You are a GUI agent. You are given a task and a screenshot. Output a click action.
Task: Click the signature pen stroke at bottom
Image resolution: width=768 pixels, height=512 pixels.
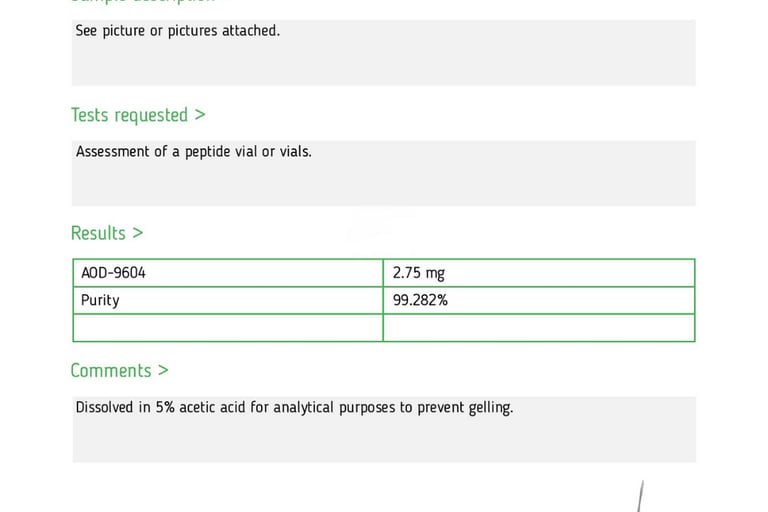point(639,497)
